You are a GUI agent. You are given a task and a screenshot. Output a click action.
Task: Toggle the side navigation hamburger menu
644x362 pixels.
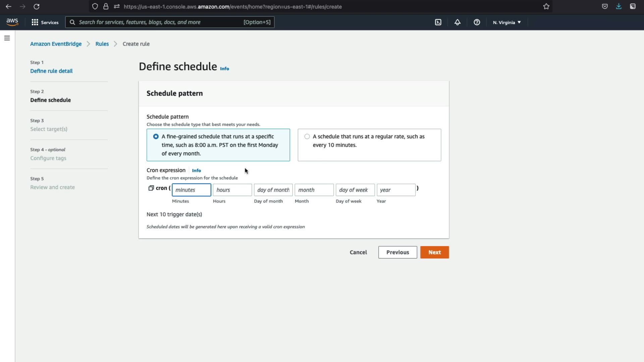[x=7, y=38]
